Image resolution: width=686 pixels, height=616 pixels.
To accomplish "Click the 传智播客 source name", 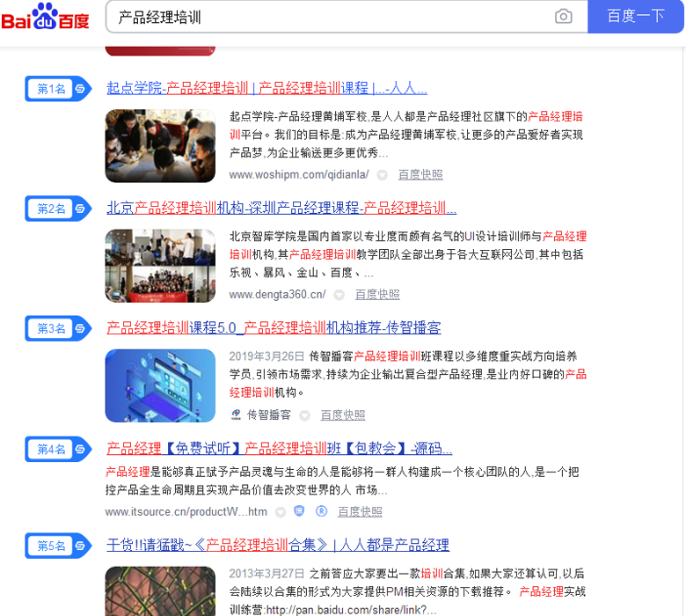I will (269, 415).
